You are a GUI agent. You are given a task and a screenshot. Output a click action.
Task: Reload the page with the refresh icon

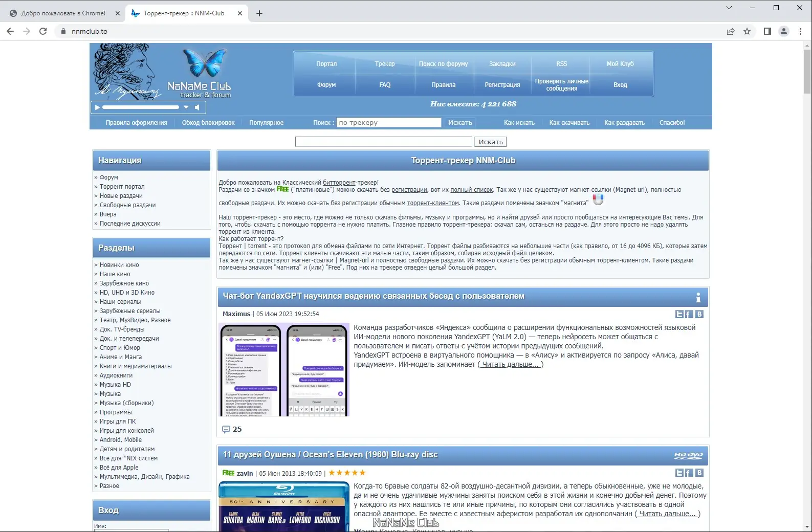click(43, 31)
